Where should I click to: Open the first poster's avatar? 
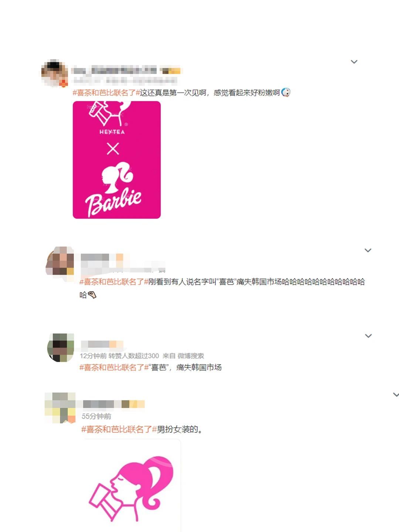point(54,73)
